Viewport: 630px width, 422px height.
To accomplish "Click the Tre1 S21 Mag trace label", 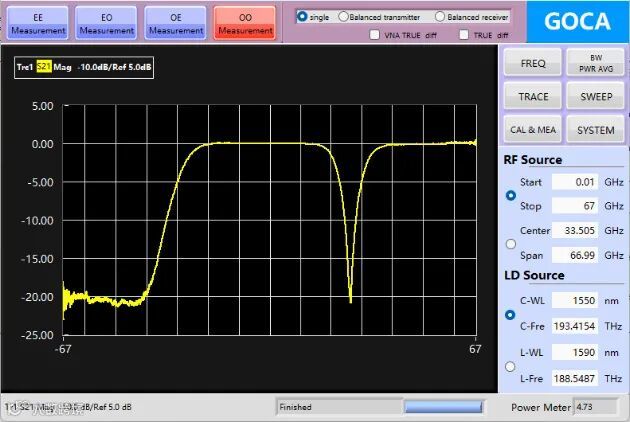I will [x=84, y=68].
